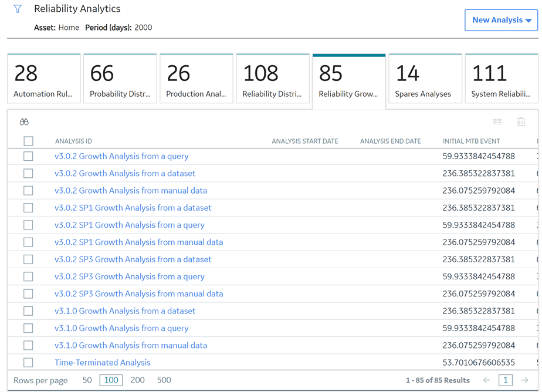The width and height of the screenshot is (542, 392).
Task: Click the trash delete icon
Action: 521,121
